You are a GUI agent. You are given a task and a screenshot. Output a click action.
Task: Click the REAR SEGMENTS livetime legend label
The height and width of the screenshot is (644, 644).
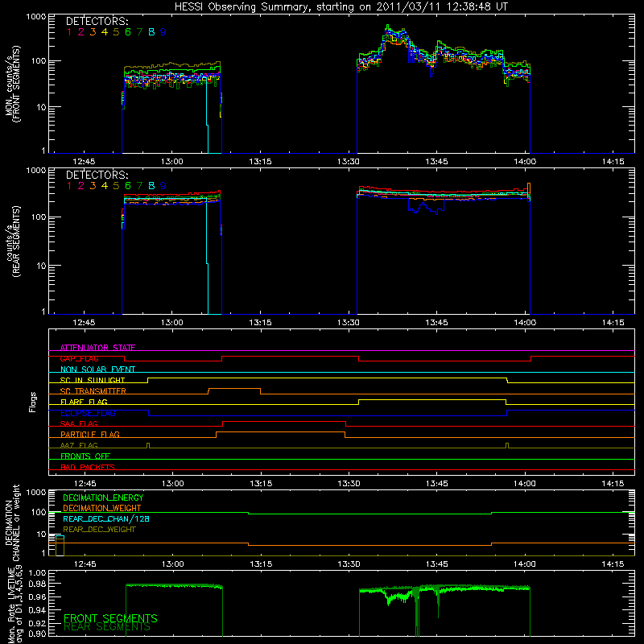click(107, 627)
